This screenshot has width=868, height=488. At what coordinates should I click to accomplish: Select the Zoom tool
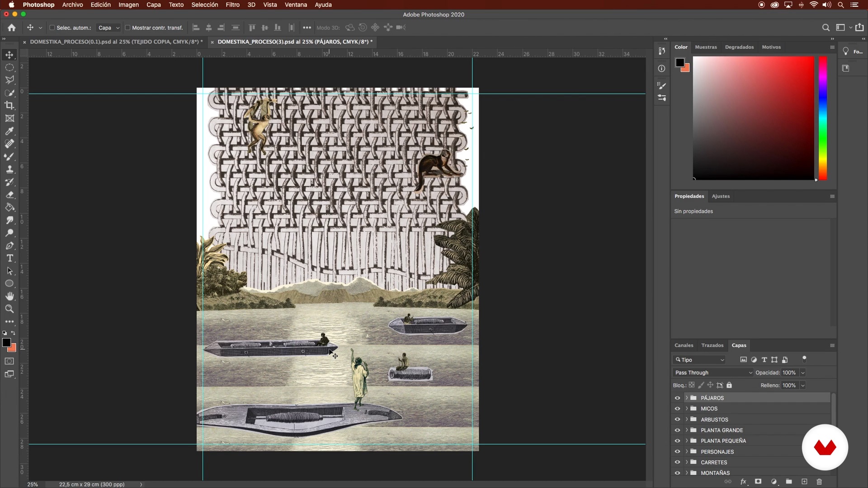[9, 309]
